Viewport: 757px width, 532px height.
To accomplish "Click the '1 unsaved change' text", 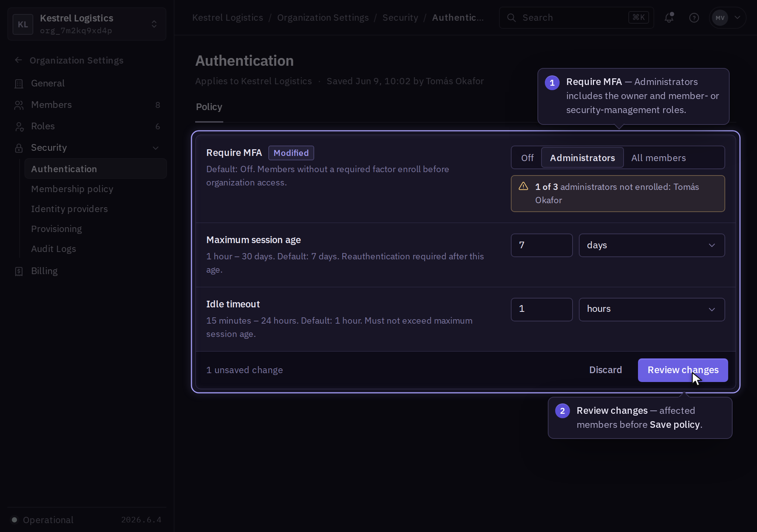I will (244, 370).
